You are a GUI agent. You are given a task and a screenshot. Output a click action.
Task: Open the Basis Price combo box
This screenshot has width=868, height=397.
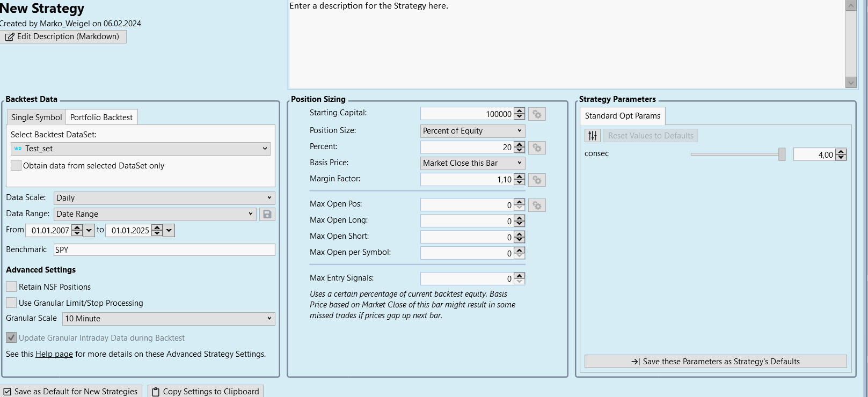(472, 163)
